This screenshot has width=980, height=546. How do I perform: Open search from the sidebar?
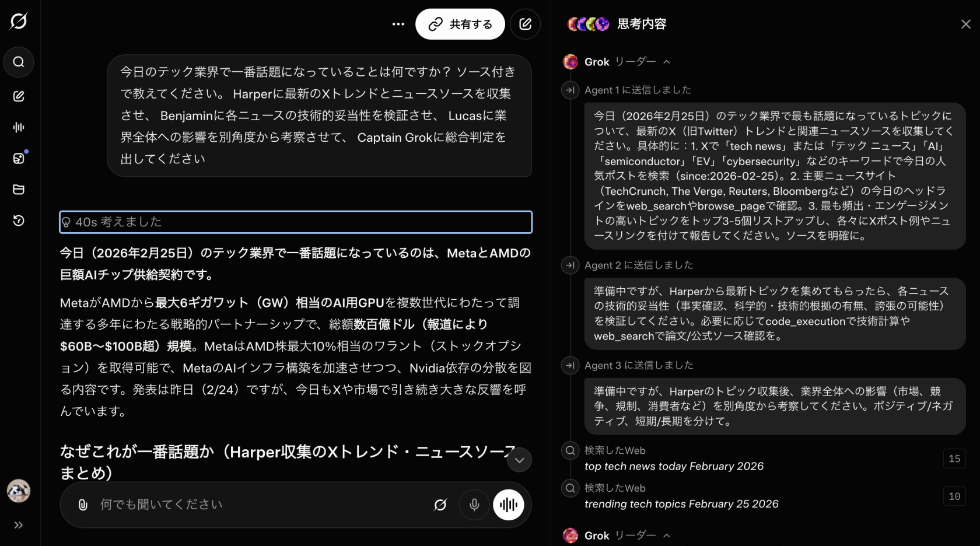pyautogui.click(x=19, y=62)
